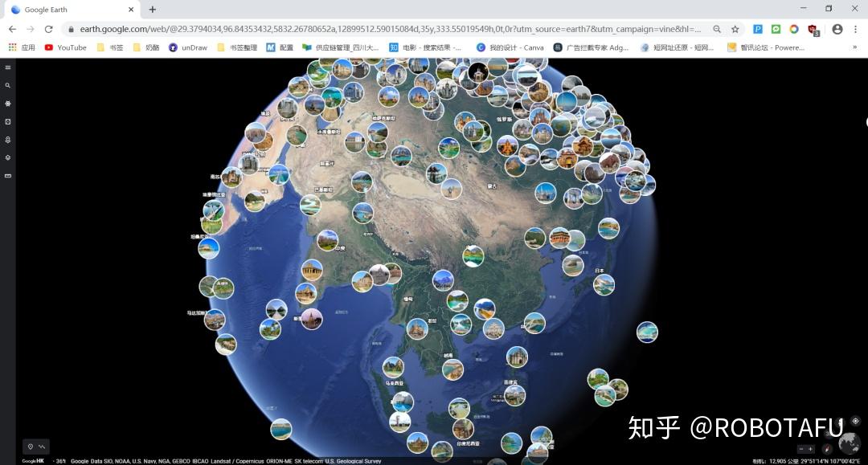868x465 pixels.
Task: Reset the compass to face north
Action: point(826,449)
